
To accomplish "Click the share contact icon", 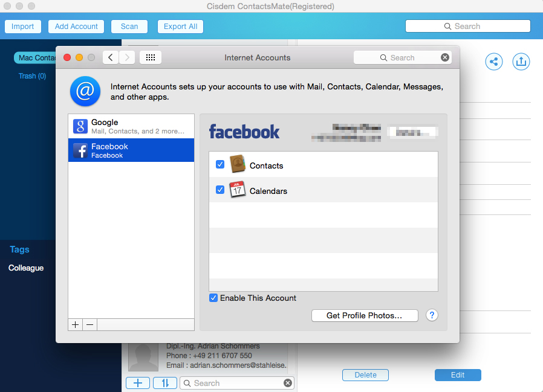I will (x=494, y=62).
